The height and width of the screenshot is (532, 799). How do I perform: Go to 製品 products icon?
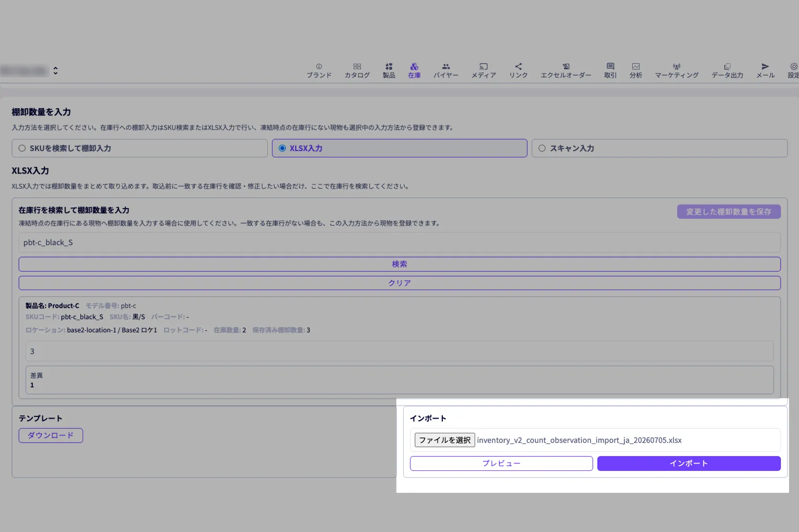389,66
